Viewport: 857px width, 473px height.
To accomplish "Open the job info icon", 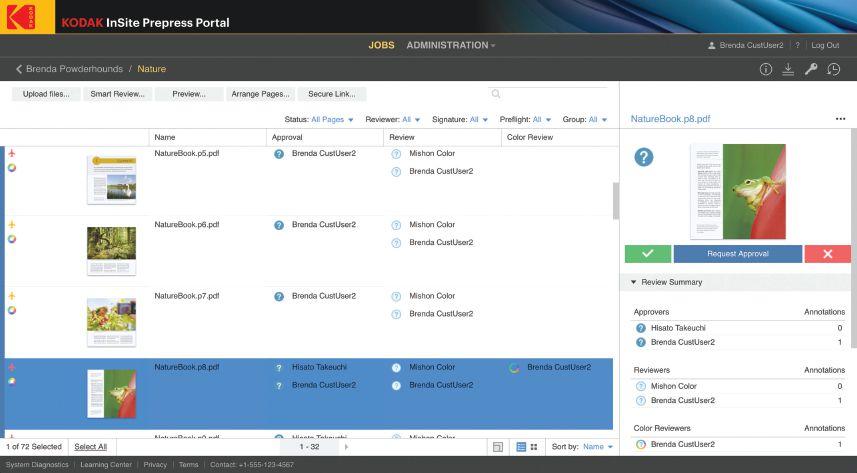I will point(766,69).
